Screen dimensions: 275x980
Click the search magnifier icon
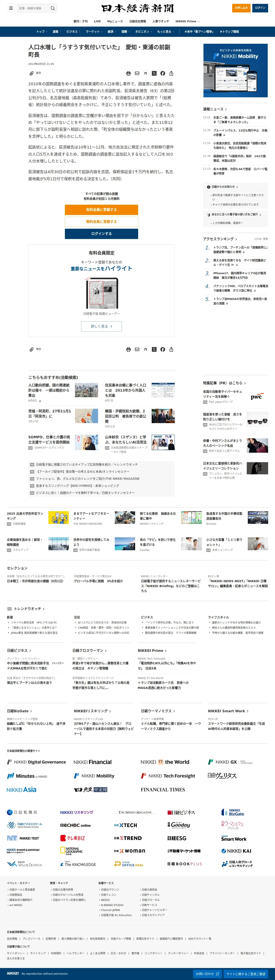52,8
